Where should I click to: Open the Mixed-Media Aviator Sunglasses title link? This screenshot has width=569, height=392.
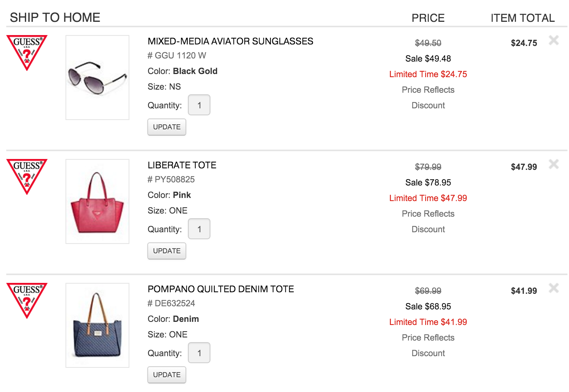point(230,41)
